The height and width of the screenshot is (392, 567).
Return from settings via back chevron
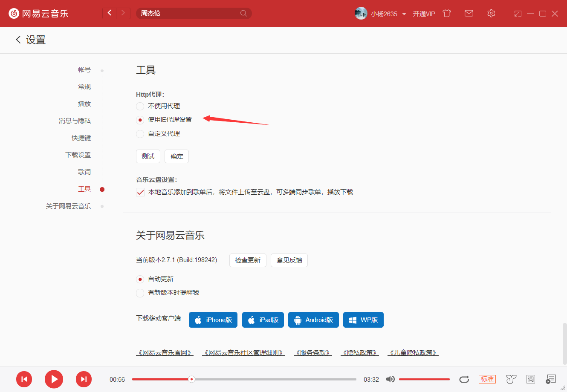click(x=18, y=40)
